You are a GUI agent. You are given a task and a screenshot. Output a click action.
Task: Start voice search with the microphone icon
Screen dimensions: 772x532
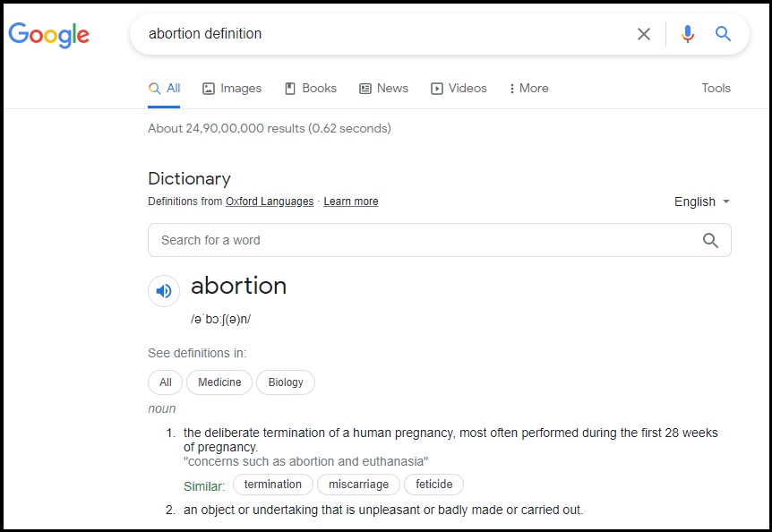pos(688,34)
